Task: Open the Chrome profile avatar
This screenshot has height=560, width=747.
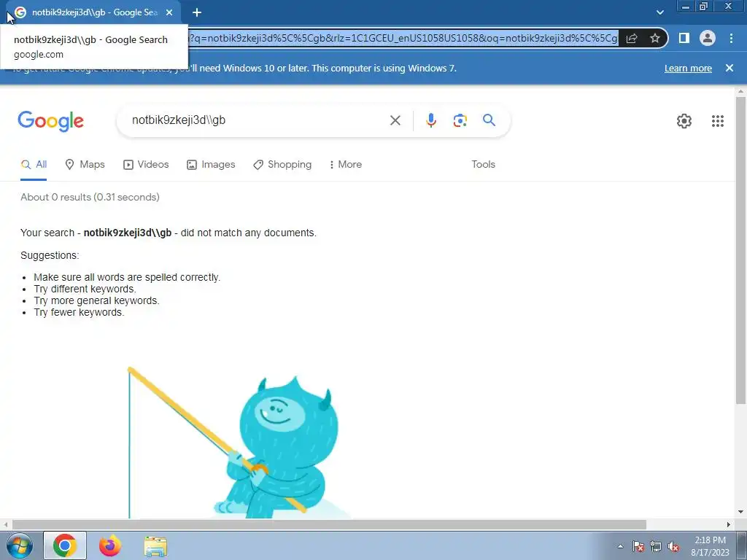Action: tap(708, 38)
